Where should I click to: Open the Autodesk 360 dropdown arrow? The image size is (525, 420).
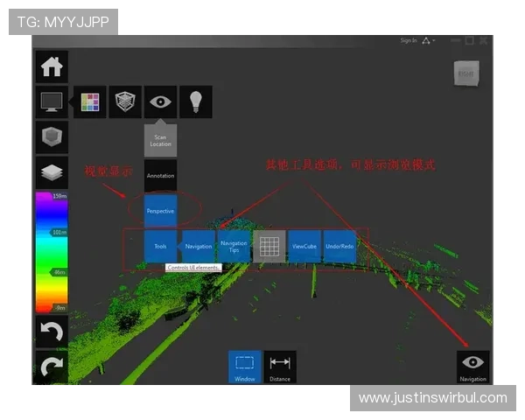click(x=434, y=41)
